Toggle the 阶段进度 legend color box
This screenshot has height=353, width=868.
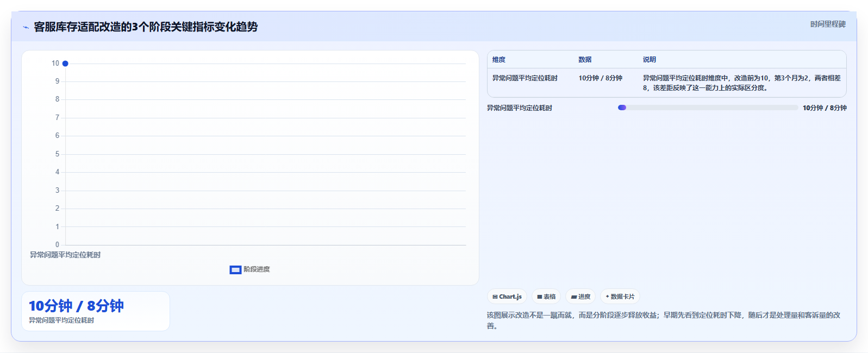235,270
